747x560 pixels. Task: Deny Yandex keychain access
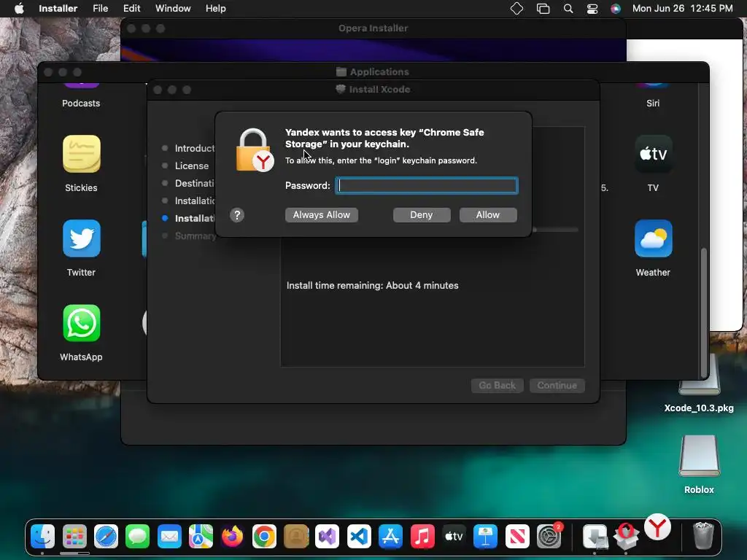click(x=422, y=215)
